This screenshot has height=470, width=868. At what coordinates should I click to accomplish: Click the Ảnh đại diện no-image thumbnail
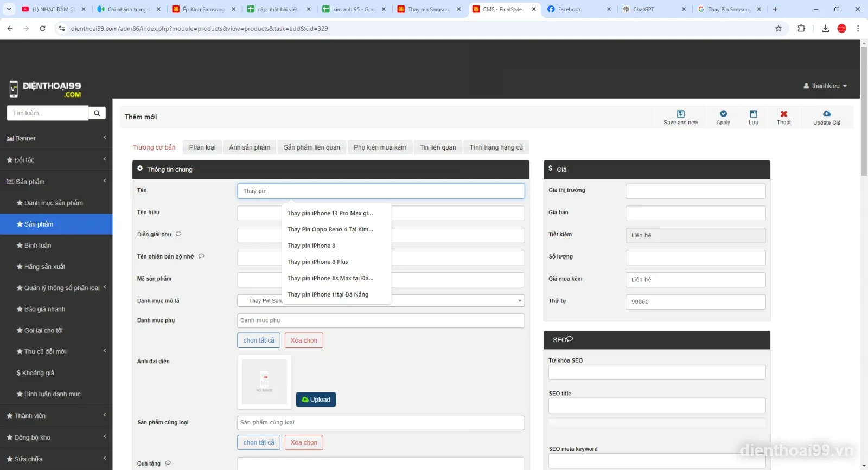(264, 382)
